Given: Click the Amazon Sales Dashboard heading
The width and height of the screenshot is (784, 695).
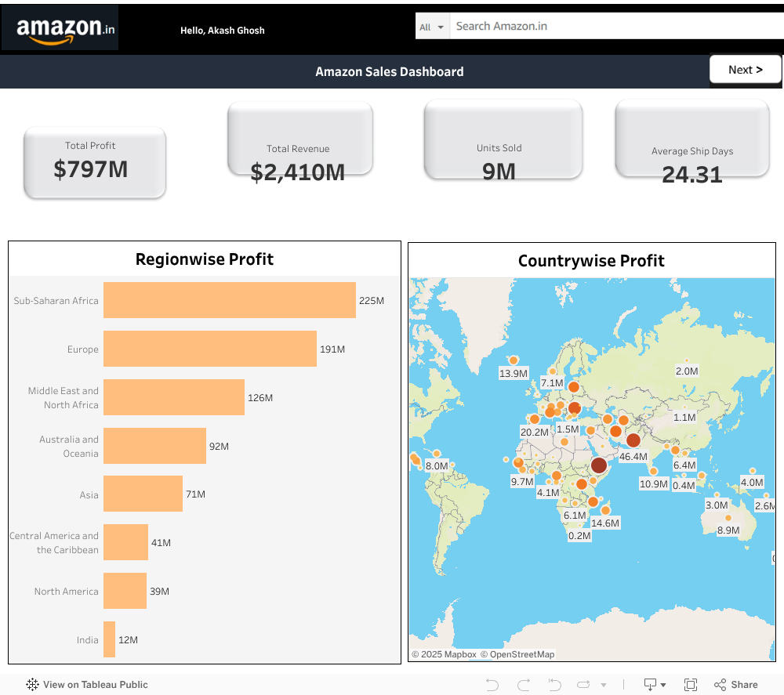Looking at the screenshot, I should tap(390, 71).
